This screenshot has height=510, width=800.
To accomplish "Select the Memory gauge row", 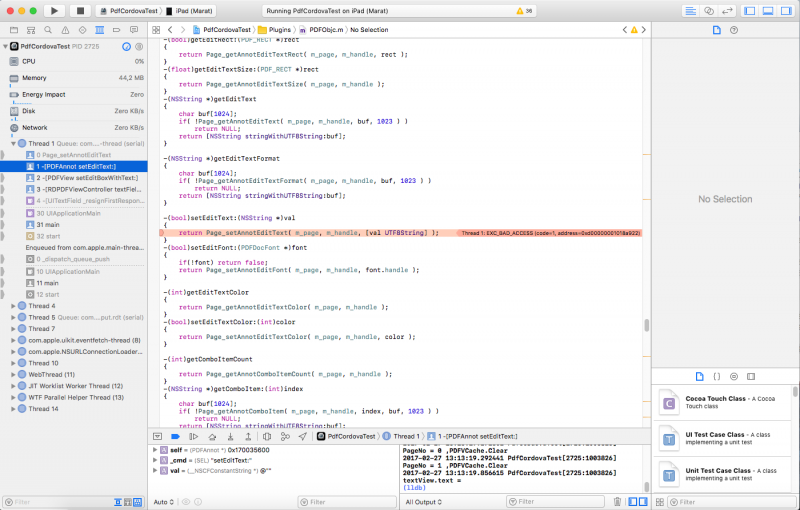I will coord(34,77).
